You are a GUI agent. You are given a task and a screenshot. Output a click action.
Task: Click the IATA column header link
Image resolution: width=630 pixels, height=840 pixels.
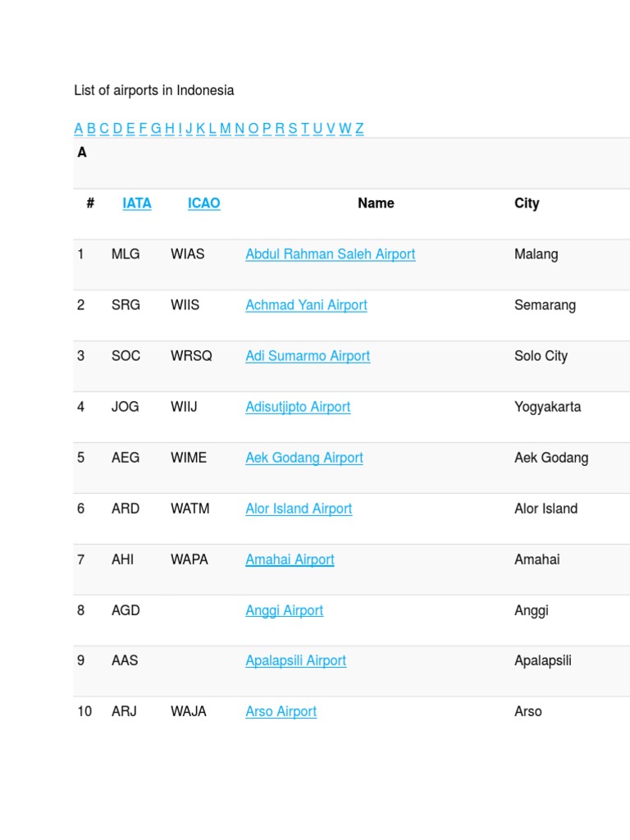(x=137, y=203)
